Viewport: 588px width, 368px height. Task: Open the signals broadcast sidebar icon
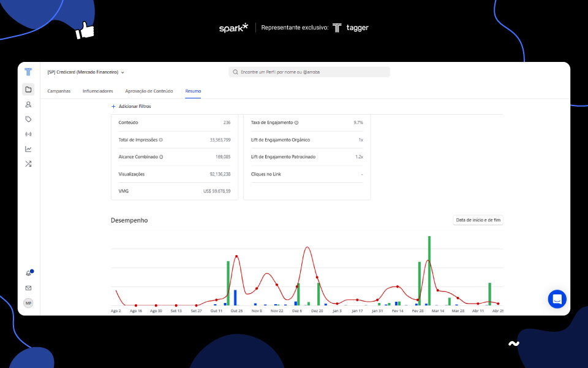coord(28,134)
